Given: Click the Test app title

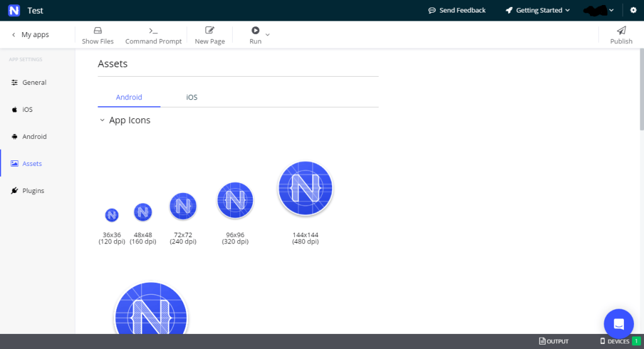Looking at the screenshot, I should (x=35, y=11).
